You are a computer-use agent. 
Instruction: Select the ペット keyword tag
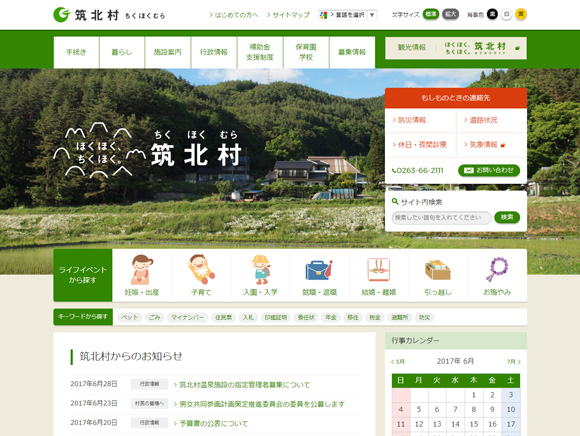(129, 317)
